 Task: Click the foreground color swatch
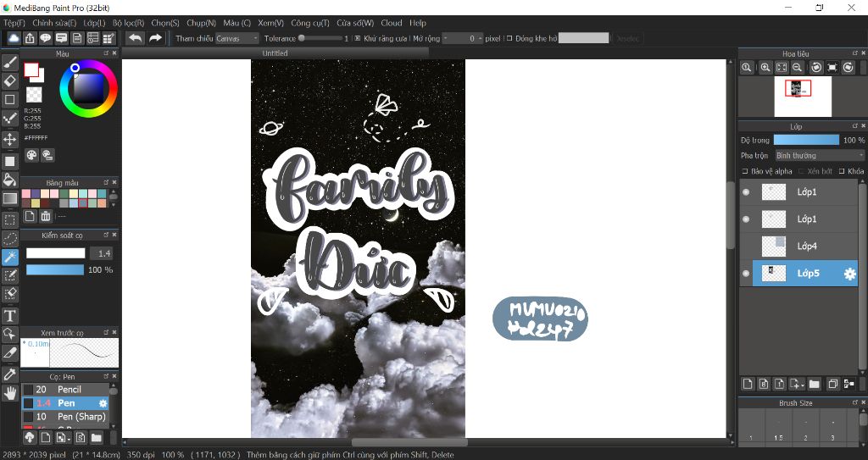click(31, 69)
